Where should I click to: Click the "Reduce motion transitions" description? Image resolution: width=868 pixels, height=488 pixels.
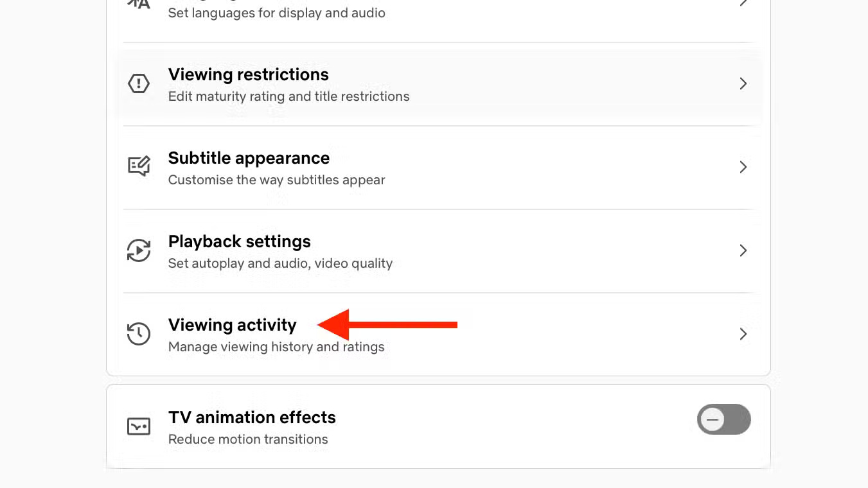coord(248,440)
